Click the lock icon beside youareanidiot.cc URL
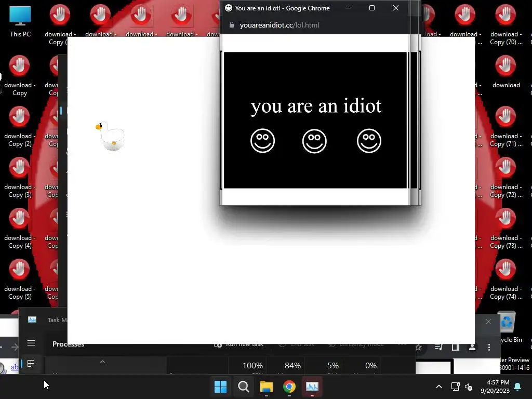The height and width of the screenshot is (399, 532). (x=232, y=25)
